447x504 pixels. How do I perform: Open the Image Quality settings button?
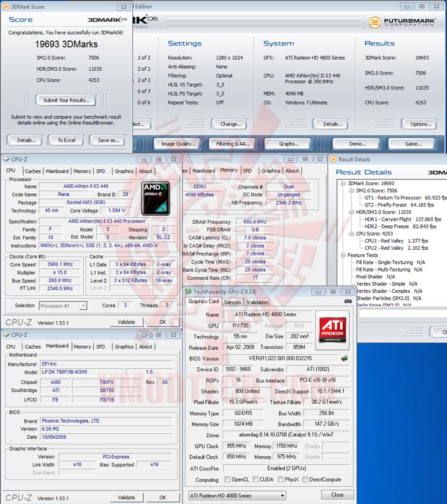178,144
